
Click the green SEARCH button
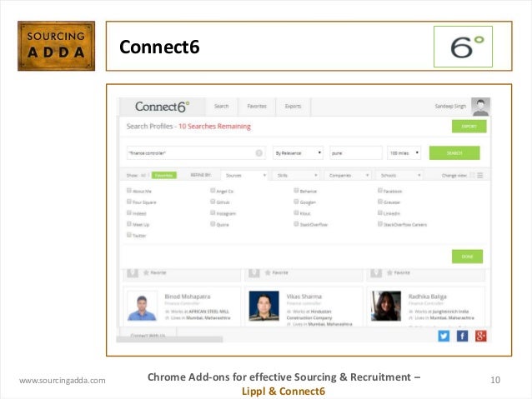(x=454, y=153)
